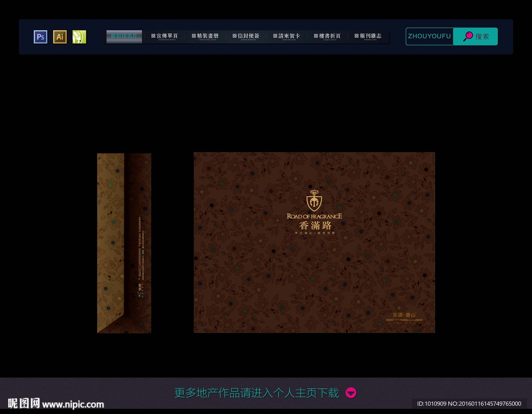Open the 宣傳單頁 navigation tab
The width and height of the screenshot is (532, 414).
tap(166, 36)
